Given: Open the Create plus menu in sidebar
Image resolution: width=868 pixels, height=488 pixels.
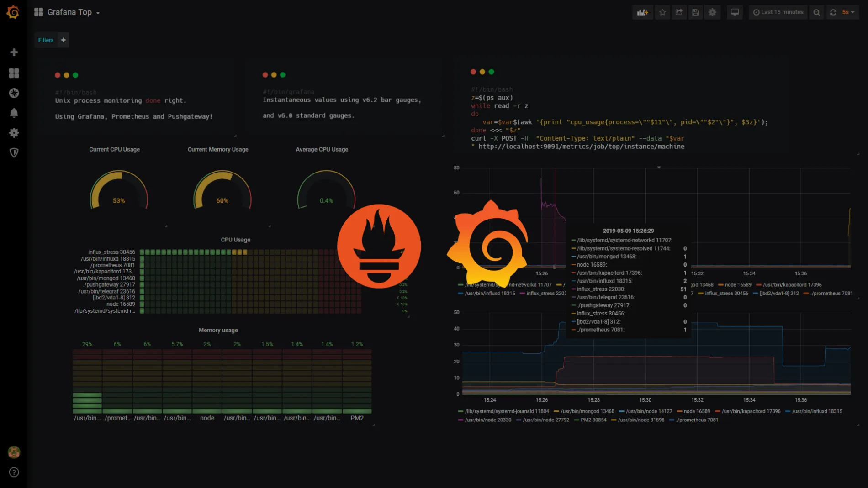Looking at the screenshot, I should (x=14, y=52).
